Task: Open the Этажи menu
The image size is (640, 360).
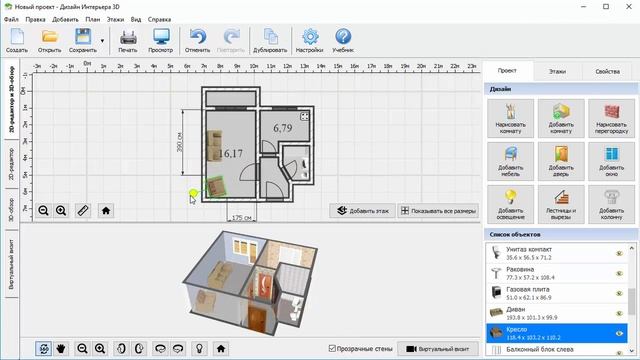Action: 115,19
